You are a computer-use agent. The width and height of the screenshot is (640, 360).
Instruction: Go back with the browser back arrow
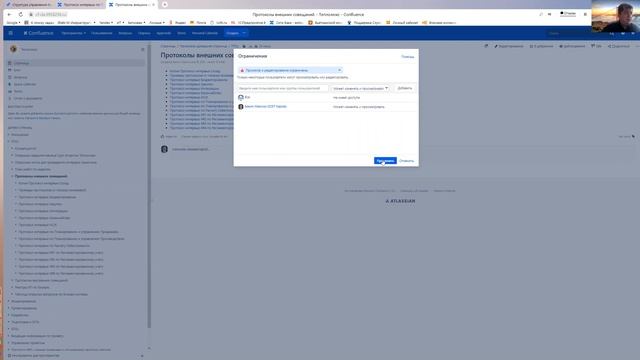(x=9, y=14)
